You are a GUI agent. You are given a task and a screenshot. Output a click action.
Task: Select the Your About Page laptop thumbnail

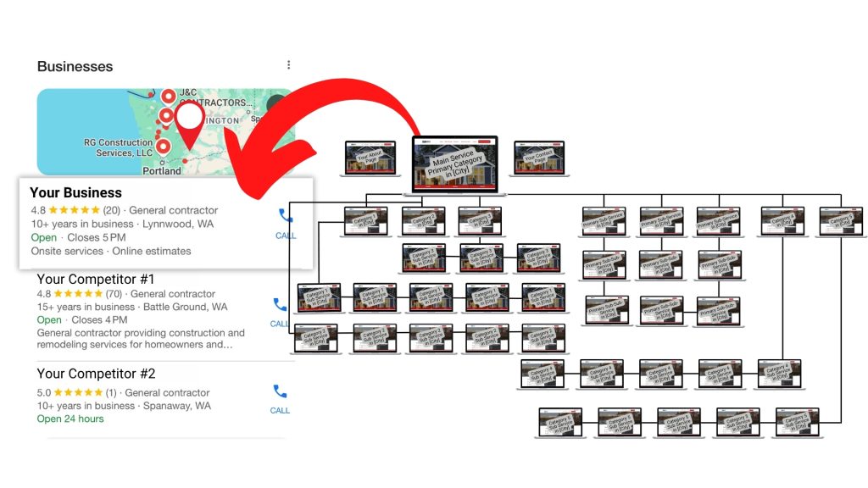click(370, 158)
